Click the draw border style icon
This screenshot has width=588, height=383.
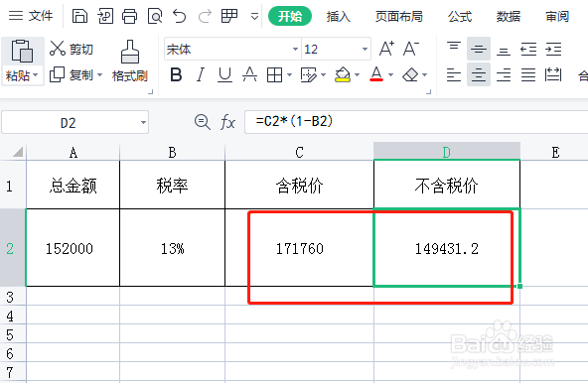(309, 75)
